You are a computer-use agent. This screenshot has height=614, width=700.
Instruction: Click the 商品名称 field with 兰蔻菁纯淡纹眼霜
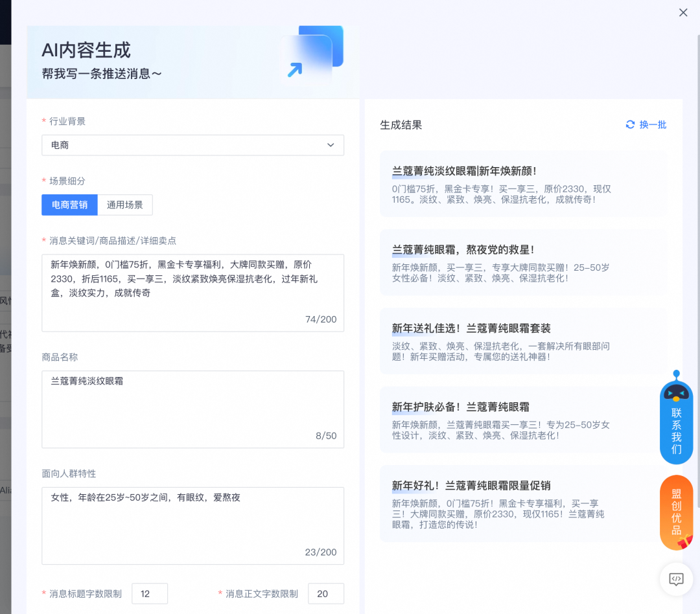(x=193, y=409)
